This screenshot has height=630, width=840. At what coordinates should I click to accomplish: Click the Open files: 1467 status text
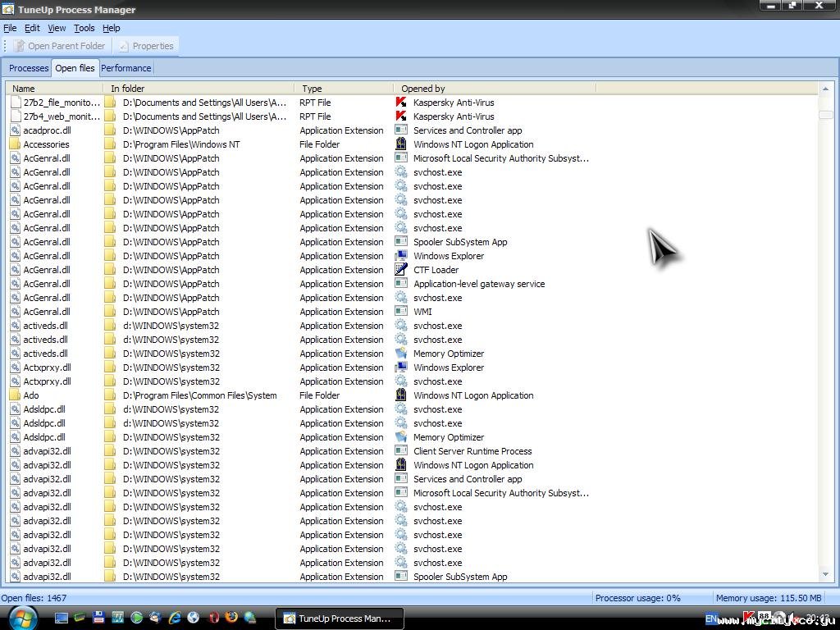(x=34, y=598)
